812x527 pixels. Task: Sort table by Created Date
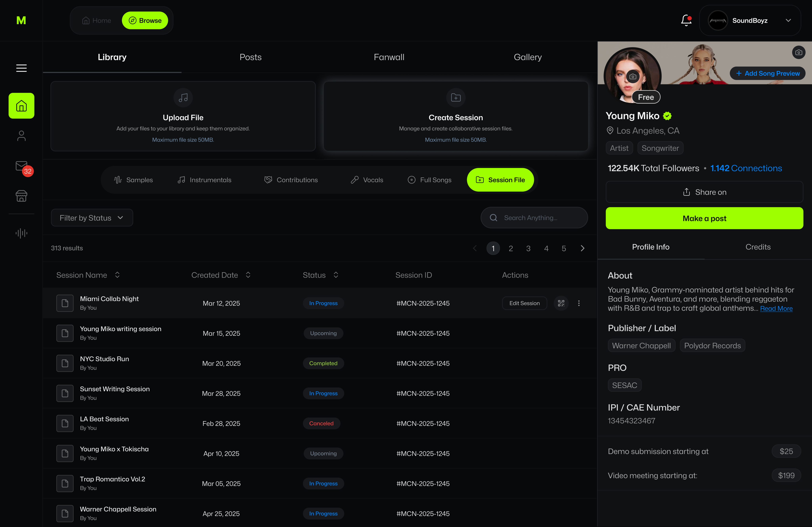pyautogui.click(x=248, y=275)
